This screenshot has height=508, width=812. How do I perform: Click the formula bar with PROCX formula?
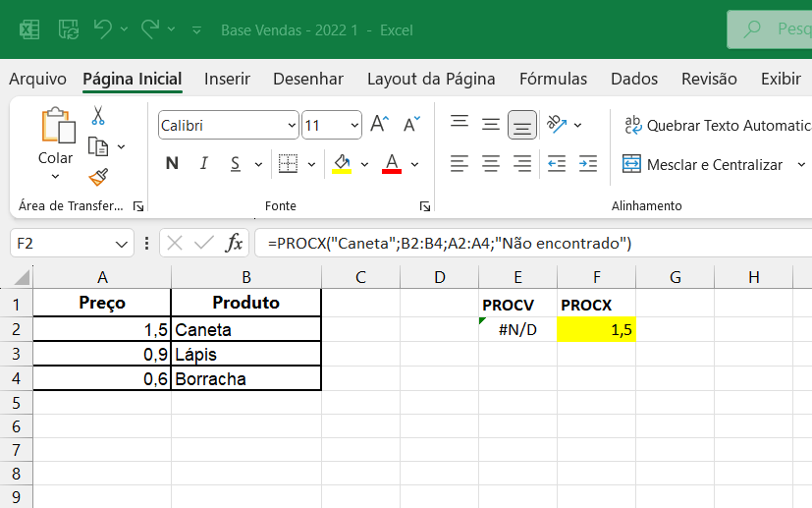pos(533,243)
